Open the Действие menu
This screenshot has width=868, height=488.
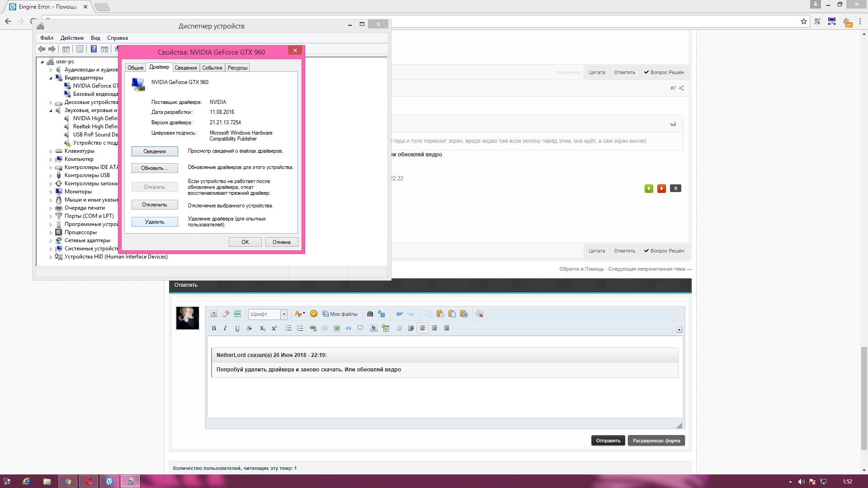click(72, 38)
